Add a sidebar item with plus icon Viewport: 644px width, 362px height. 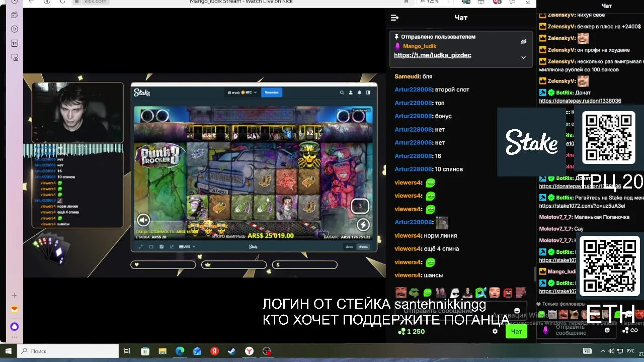tap(15, 296)
